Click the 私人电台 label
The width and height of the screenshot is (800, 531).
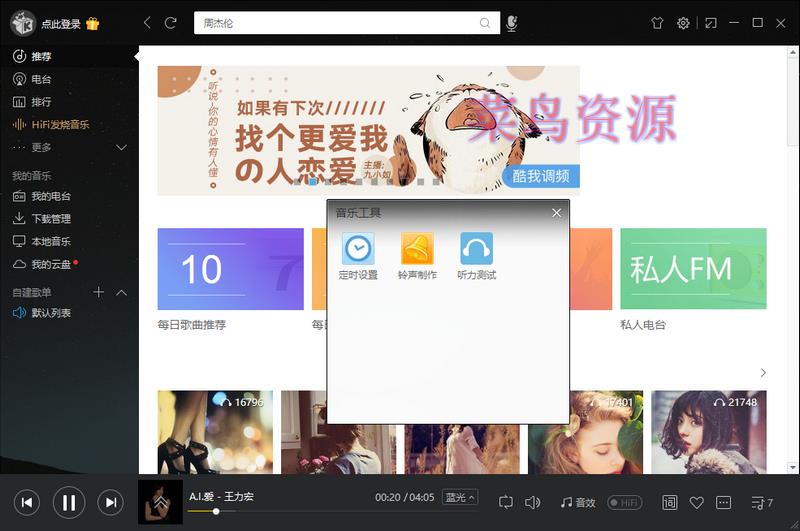tap(643, 325)
